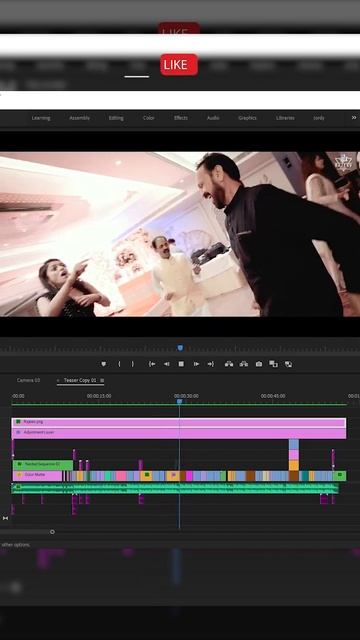Select the green audio waveform clip
The width and height of the screenshot is (360, 640).
[175, 489]
